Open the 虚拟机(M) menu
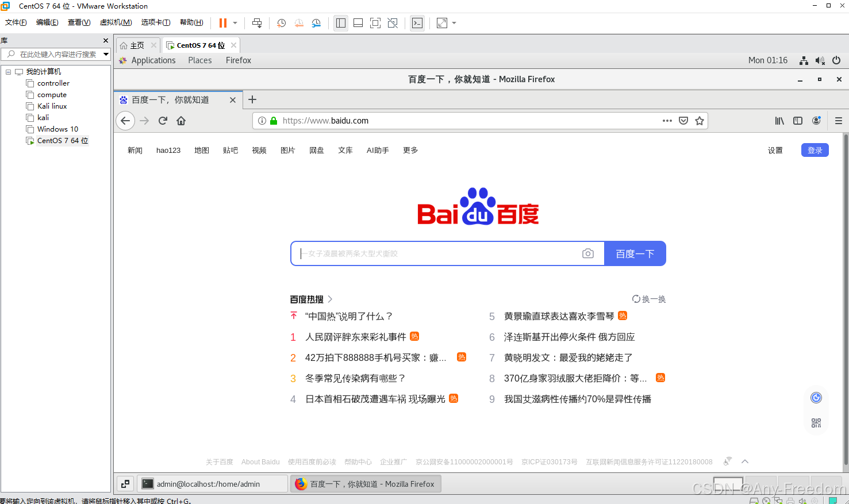Screen dimensions: 849x504 coord(116,22)
